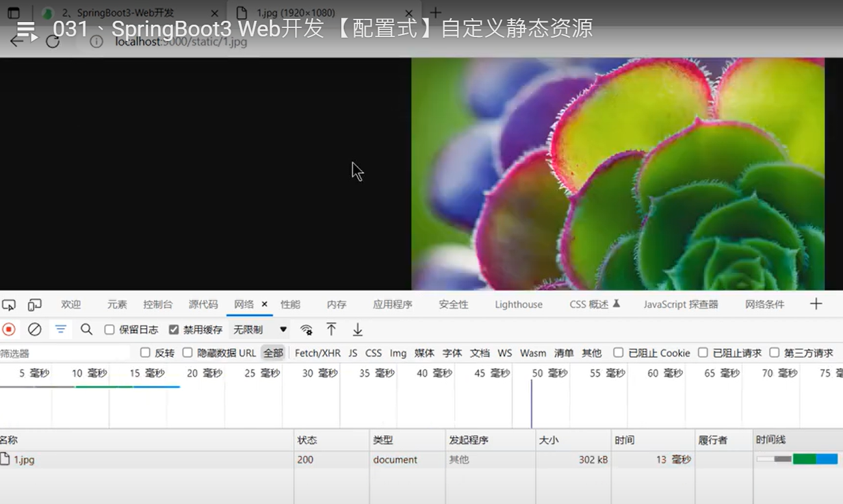Switch to 内存 tab
The height and width of the screenshot is (504, 843).
337,305
